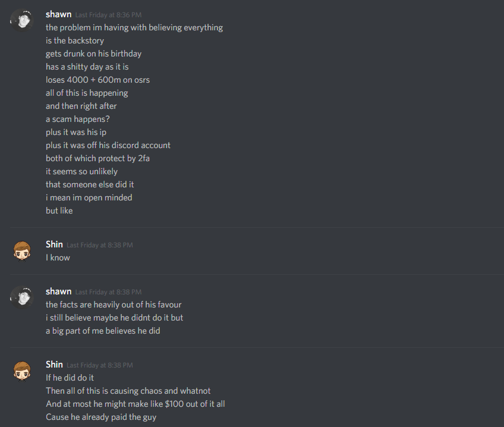This screenshot has width=504, height=427.
Task: Click Shin's username on the last message group
Action: coord(54,365)
